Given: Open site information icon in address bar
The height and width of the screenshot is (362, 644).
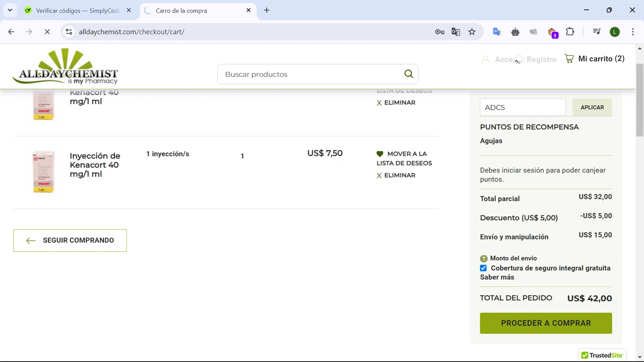Looking at the screenshot, I should (x=69, y=32).
